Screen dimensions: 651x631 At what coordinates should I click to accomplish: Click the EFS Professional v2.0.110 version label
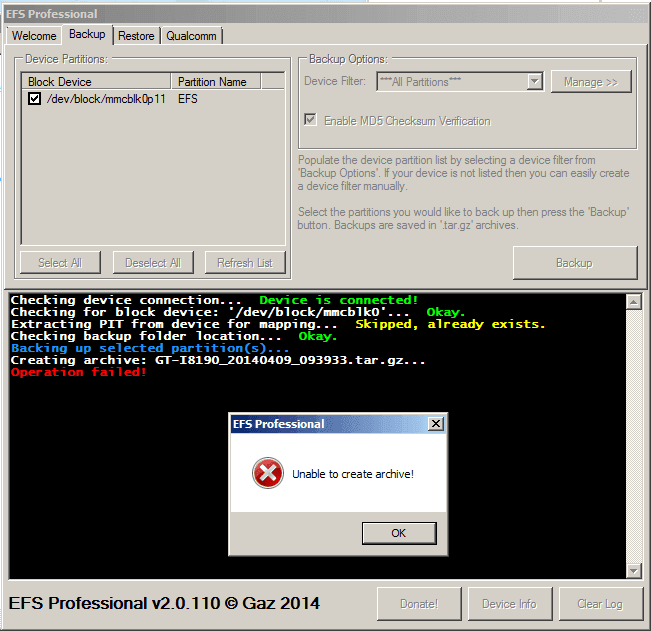click(x=164, y=603)
